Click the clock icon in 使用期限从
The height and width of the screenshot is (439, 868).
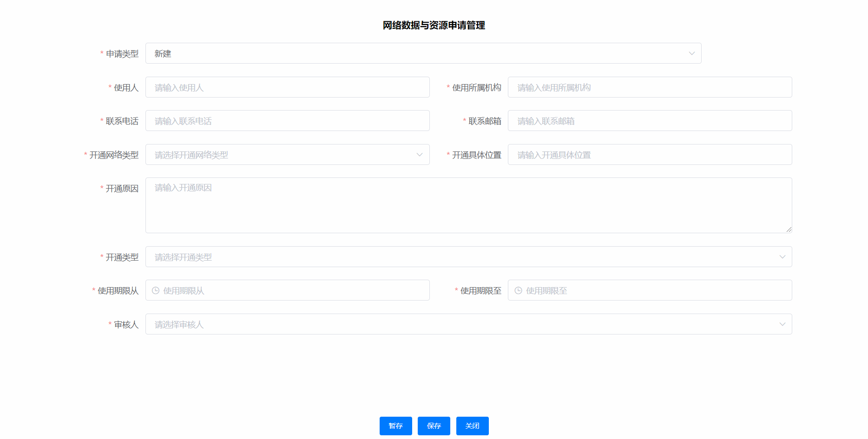(x=156, y=290)
